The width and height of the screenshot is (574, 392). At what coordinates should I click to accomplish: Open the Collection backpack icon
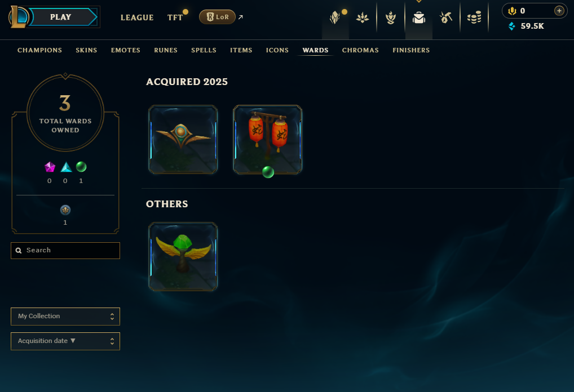419,17
